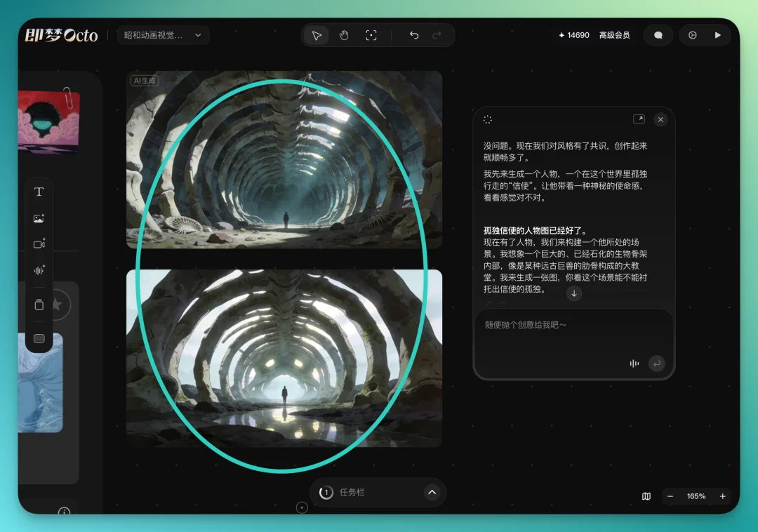Image resolution: width=758 pixels, height=532 pixels.
Task: Expand the 任务栏 taskbar panel chevron
Action: [432, 493]
